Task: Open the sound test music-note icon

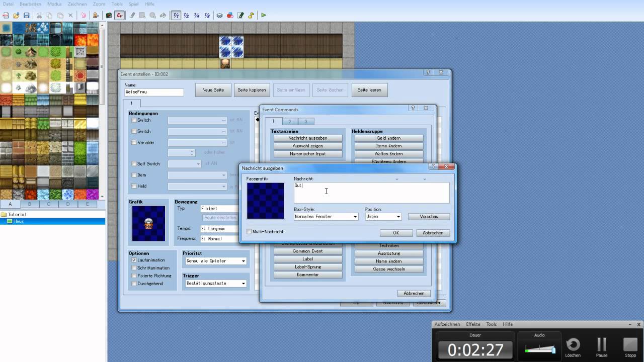Action: [251, 15]
